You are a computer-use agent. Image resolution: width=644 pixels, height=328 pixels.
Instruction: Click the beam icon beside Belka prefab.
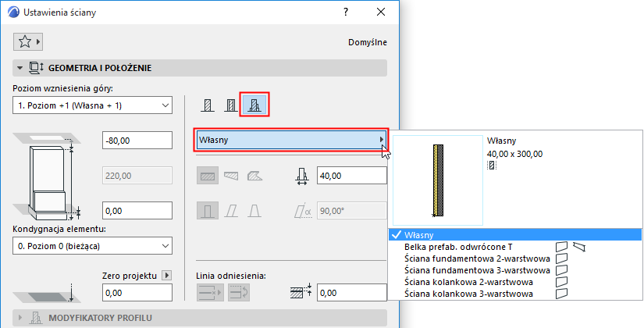tap(579, 247)
